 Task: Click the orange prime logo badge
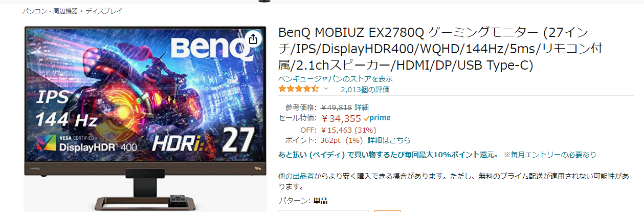pyautogui.click(x=380, y=118)
